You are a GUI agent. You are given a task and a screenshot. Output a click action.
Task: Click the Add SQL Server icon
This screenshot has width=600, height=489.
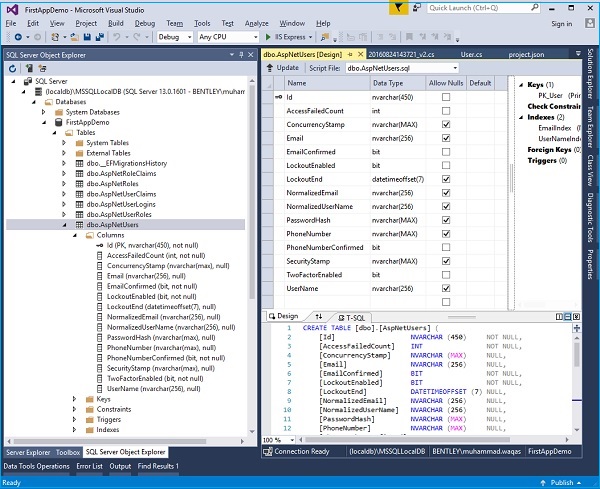click(x=28, y=69)
